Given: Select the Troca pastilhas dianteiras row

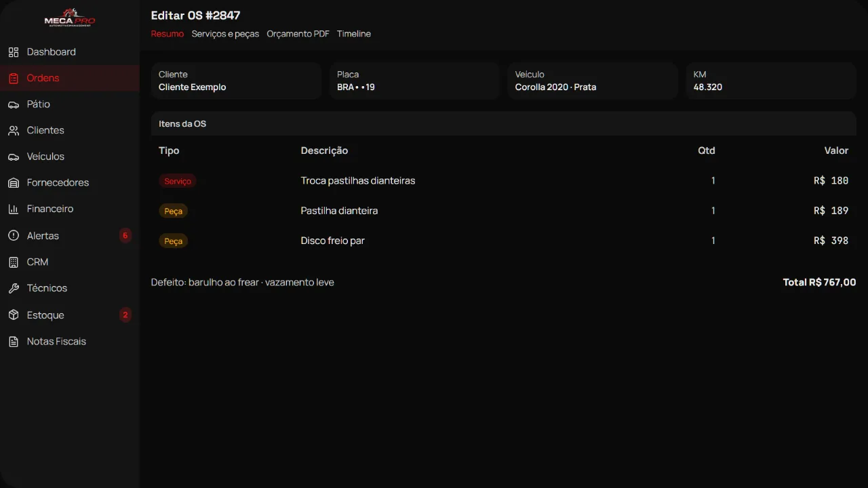Looking at the screenshot, I should [x=503, y=181].
